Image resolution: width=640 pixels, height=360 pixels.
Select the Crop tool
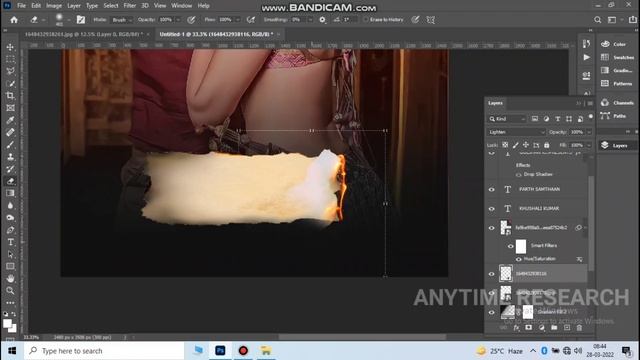coord(10,96)
